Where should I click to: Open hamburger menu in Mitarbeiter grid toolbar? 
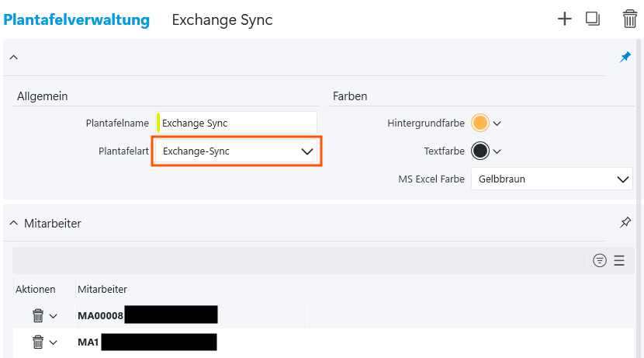point(619,261)
